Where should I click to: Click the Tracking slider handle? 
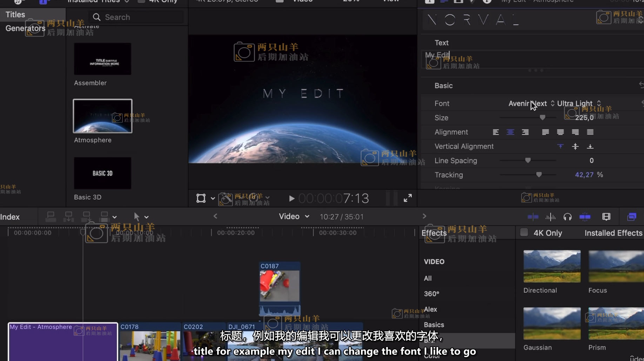539,175
